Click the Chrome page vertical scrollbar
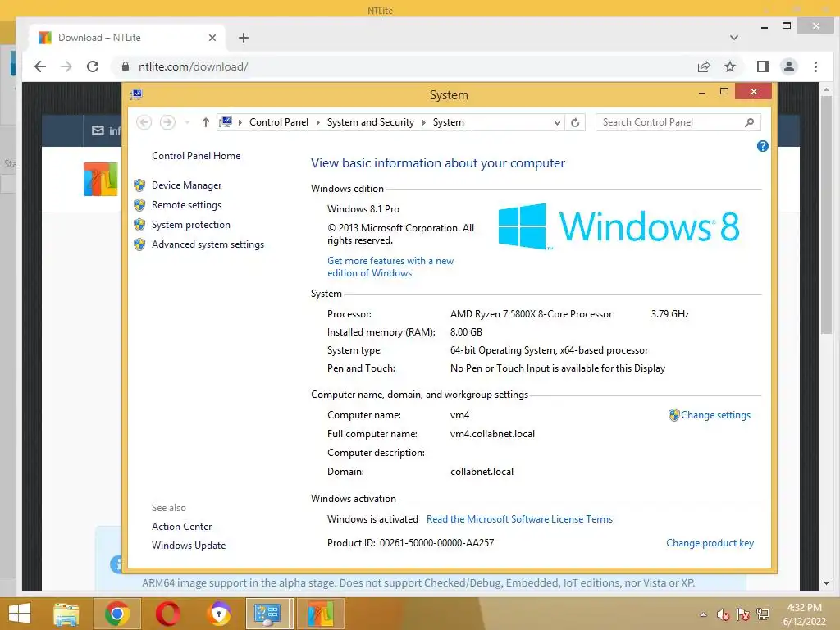 click(x=827, y=214)
